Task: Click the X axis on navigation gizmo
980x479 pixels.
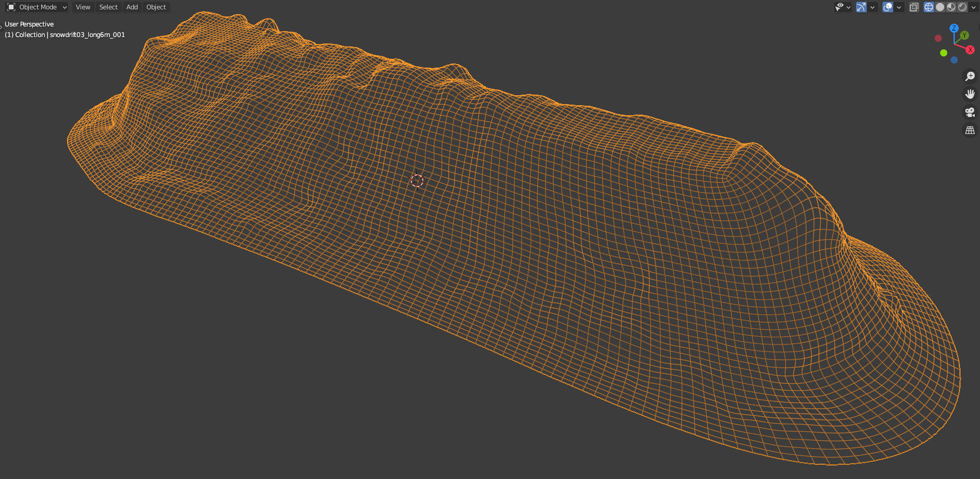Action: 970,50
